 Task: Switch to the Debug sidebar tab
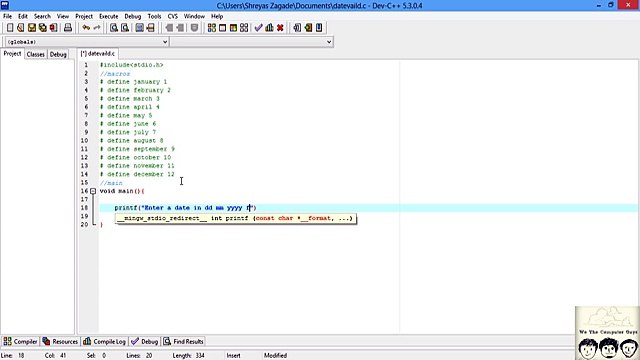coord(58,54)
